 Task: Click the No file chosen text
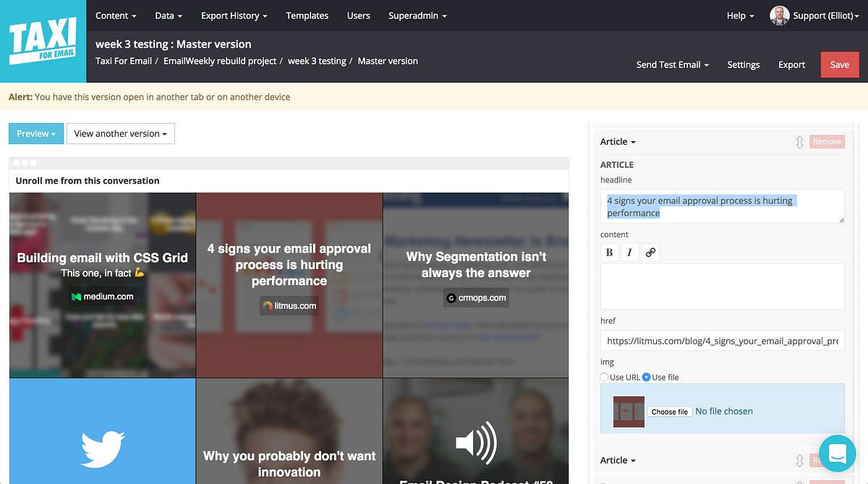coord(724,411)
